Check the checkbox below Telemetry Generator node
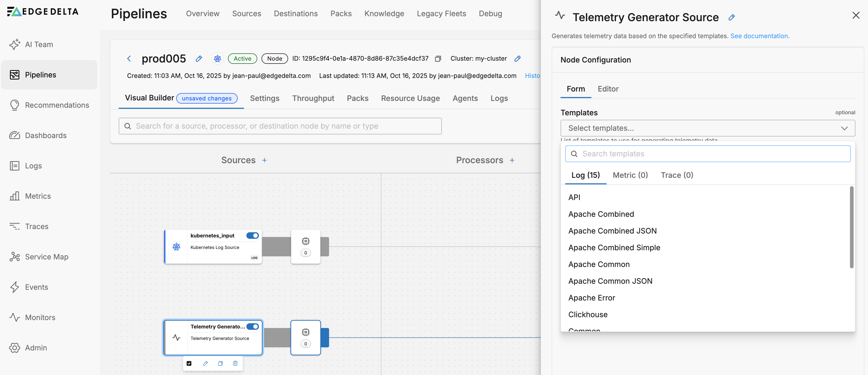Image resolution: width=868 pixels, height=375 pixels. click(x=189, y=363)
